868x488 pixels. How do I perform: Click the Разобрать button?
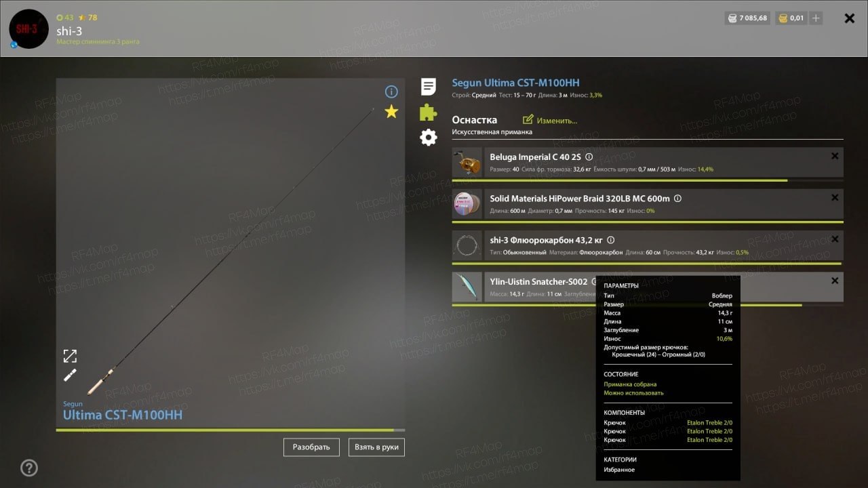[311, 447]
